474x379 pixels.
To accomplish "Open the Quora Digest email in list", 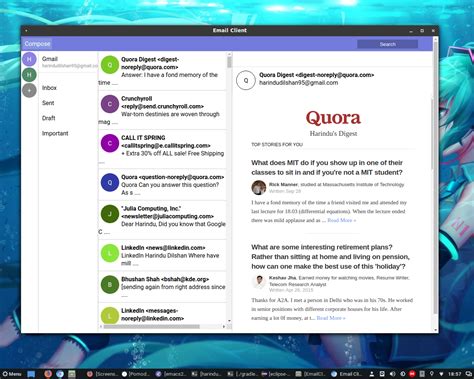I will click(162, 71).
